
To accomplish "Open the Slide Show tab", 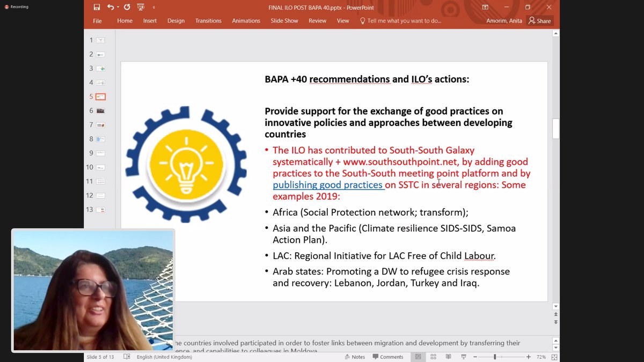I will 284,21.
